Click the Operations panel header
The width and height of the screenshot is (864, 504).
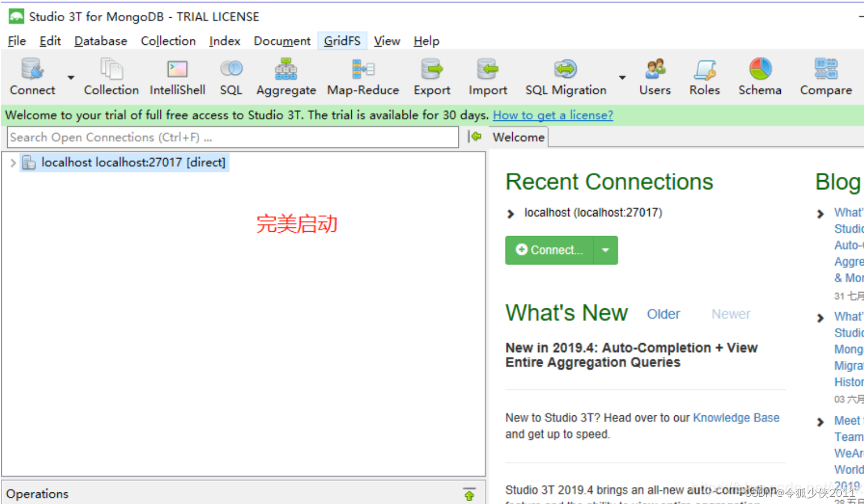(244, 493)
